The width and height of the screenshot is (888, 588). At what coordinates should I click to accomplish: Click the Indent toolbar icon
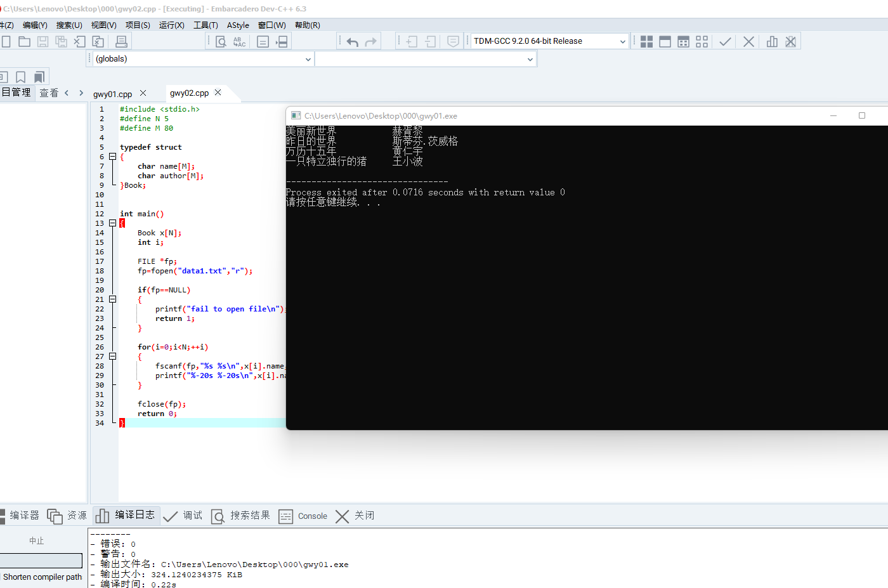(x=412, y=41)
